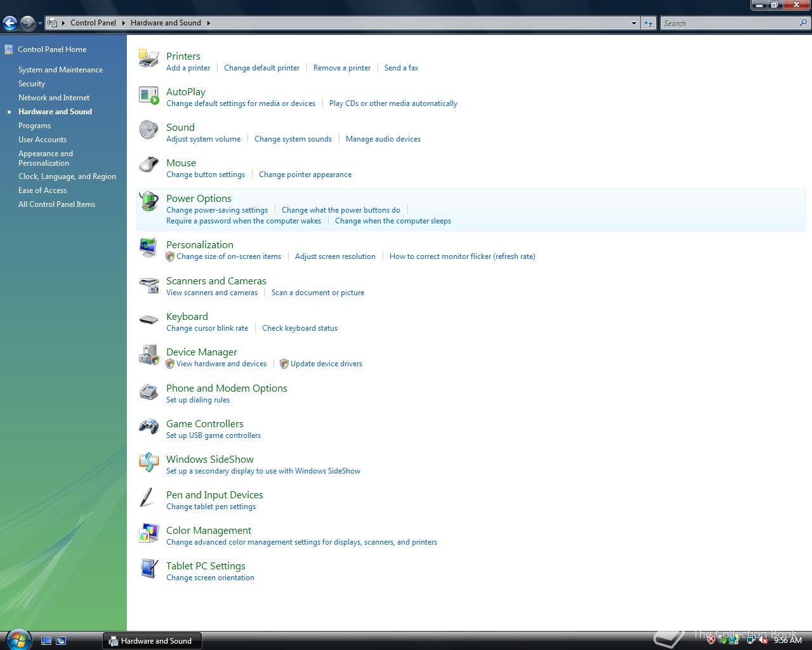
Task: Select Ease of Access in sidebar
Action: 43,190
